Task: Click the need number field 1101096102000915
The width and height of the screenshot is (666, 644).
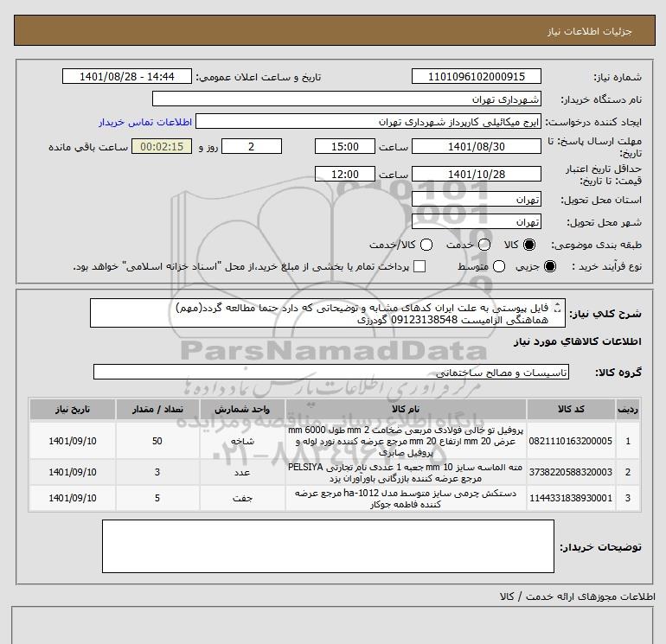Action: 476,76
